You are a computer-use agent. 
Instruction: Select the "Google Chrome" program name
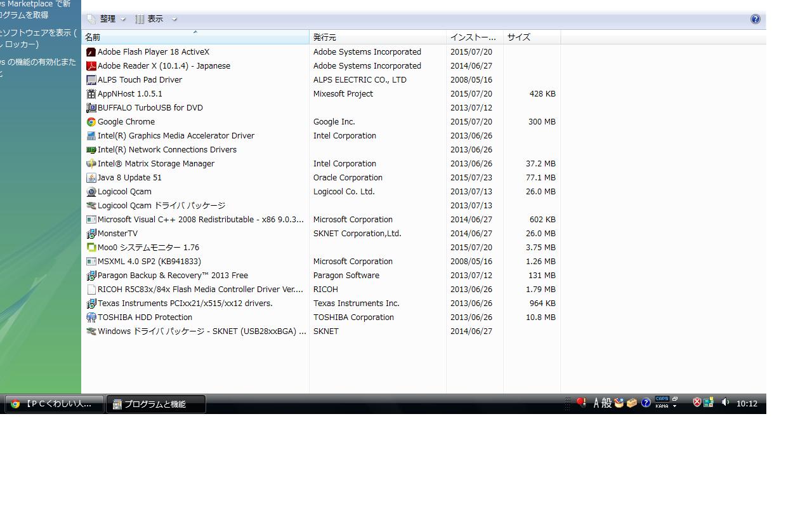[x=126, y=122]
